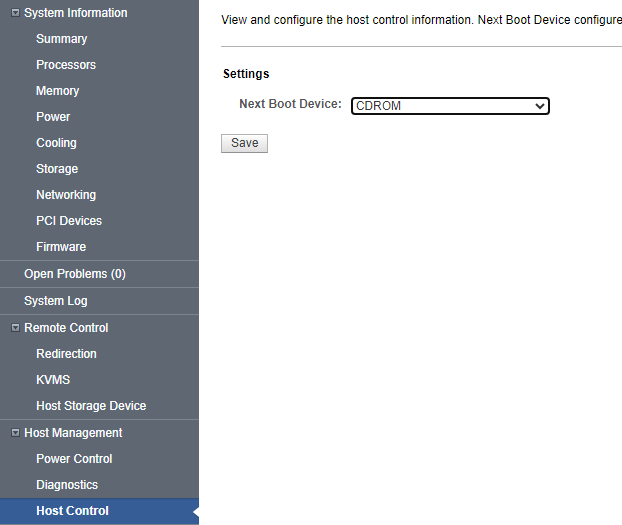Go to Power Control page
Viewport: 622px width, 525px height.
[x=74, y=459]
